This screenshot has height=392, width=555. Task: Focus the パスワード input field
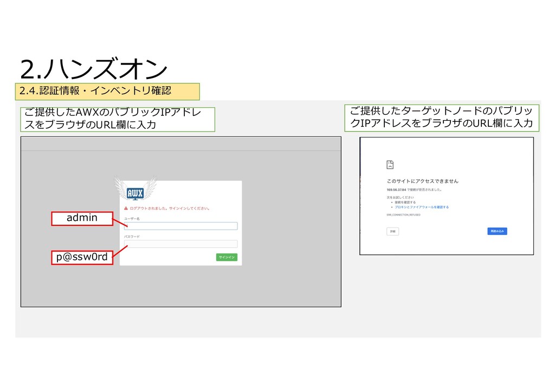point(180,244)
